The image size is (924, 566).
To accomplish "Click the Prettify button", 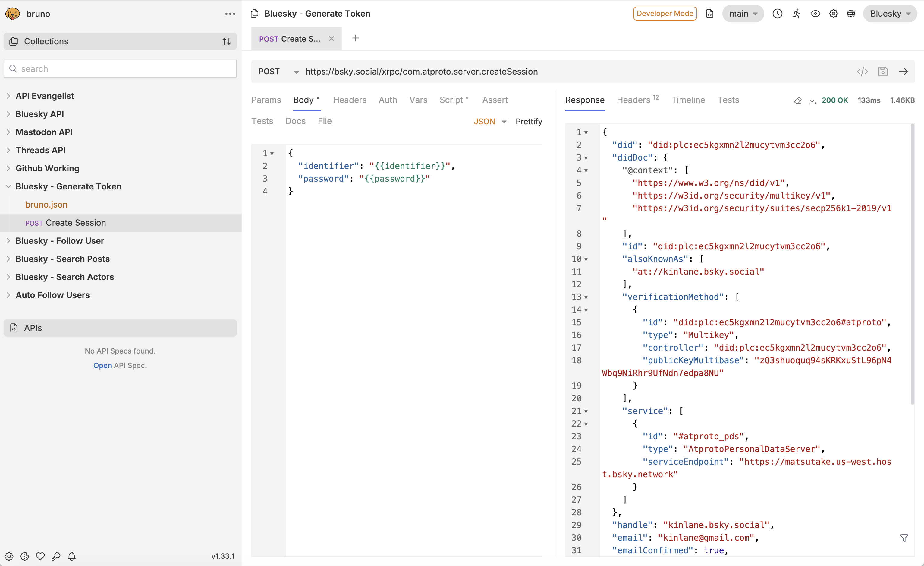I will pyautogui.click(x=529, y=121).
